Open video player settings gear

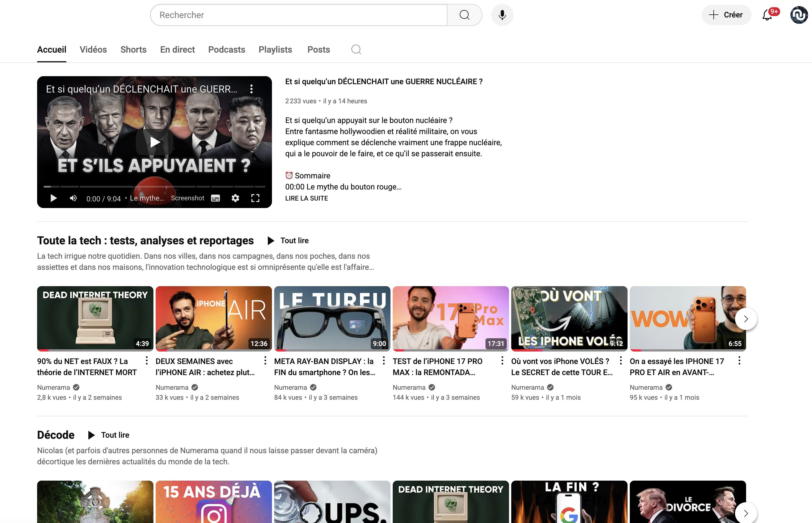tap(235, 198)
